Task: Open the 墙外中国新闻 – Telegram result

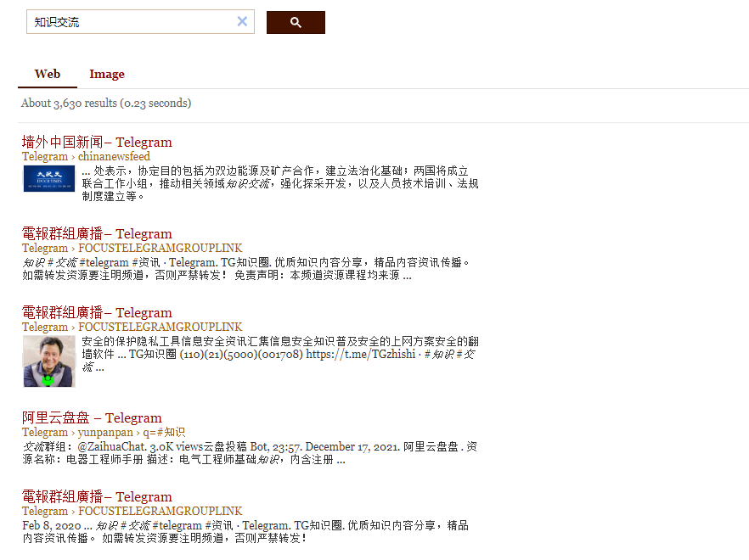Action: coord(97,142)
